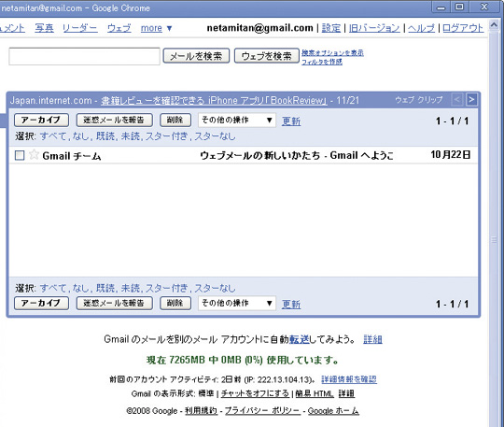Select 未読 in top selection row
The width and height of the screenshot is (504, 427).
pyautogui.click(x=131, y=136)
